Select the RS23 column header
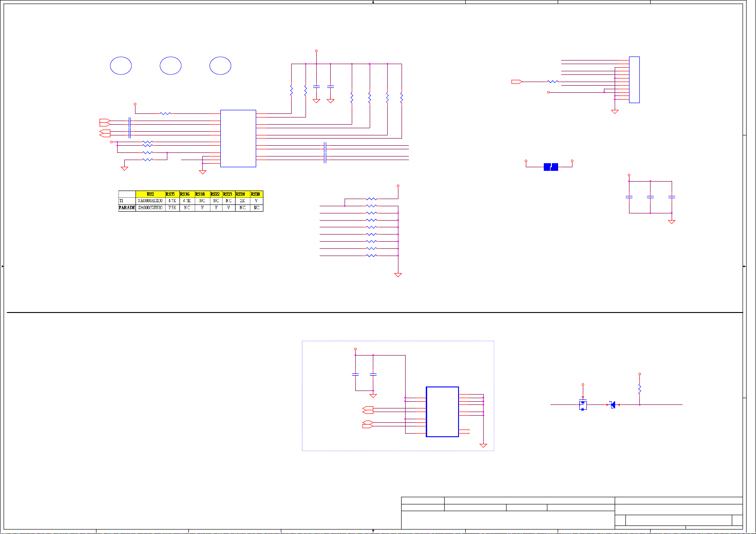 [x=227, y=194]
